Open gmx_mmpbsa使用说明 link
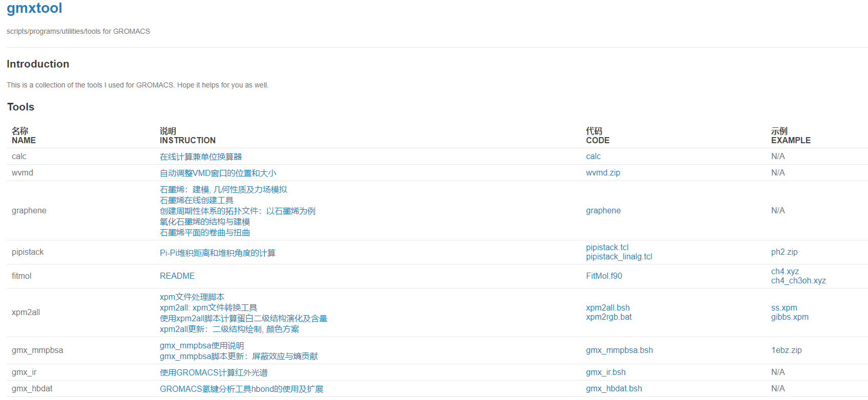 pos(202,345)
